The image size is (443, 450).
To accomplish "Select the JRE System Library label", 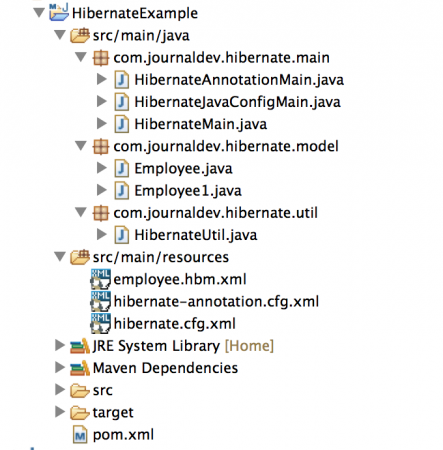I will pyautogui.click(x=156, y=347).
